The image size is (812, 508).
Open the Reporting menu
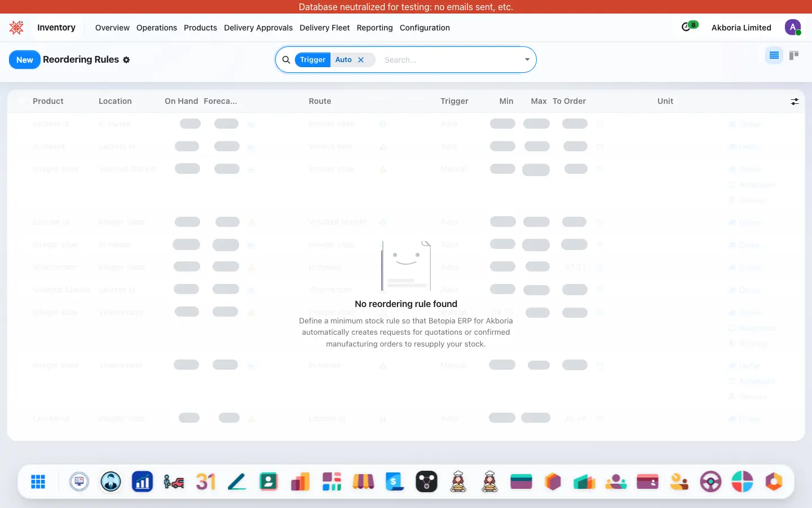(x=374, y=28)
